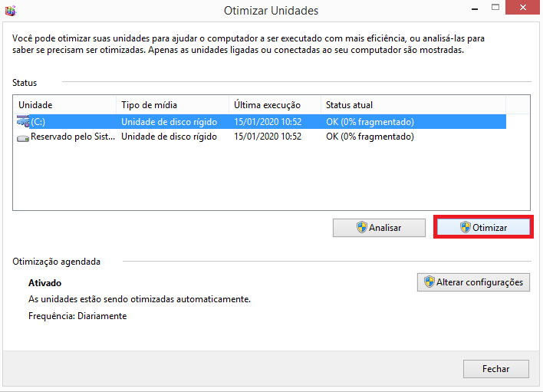This screenshot has width=543, height=392.
Task: Click the defrag app icon in title bar
Action: [x=11, y=11]
